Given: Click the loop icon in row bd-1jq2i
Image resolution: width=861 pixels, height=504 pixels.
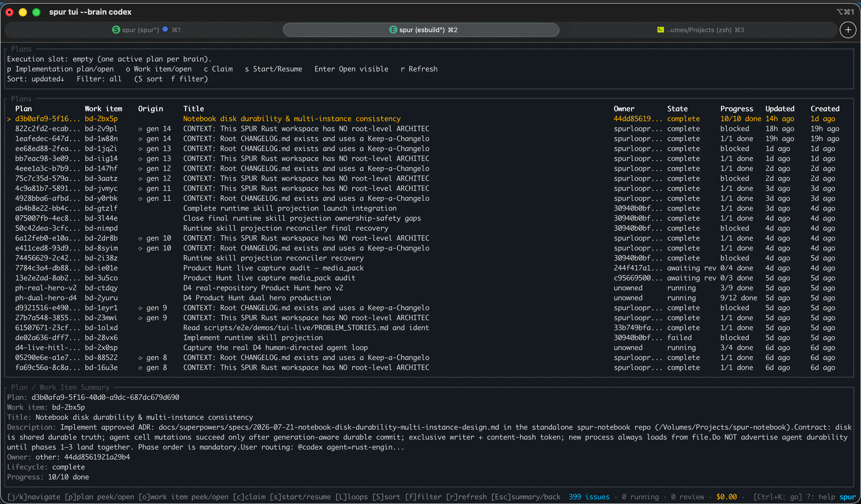Looking at the screenshot, I should click(141, 149).
